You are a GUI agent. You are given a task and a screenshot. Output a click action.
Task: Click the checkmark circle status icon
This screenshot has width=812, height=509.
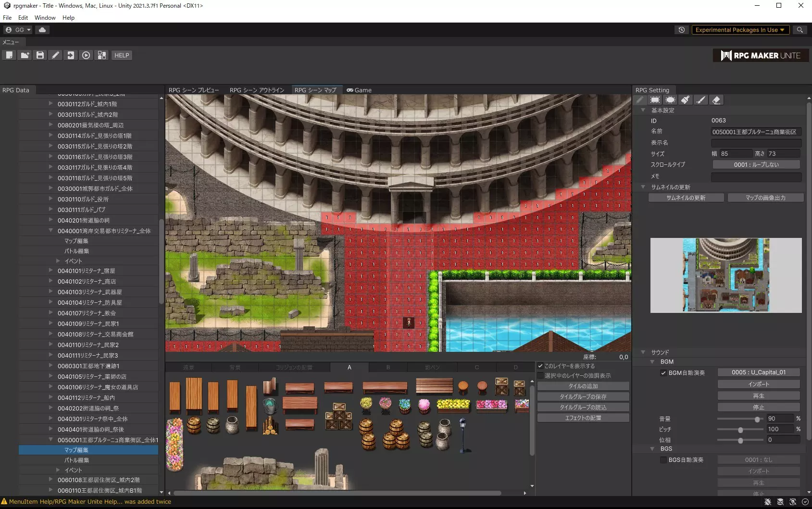click(x=805, y=502)
